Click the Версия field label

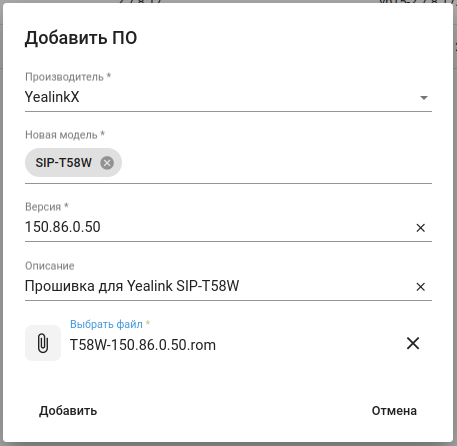coord(43,207)
